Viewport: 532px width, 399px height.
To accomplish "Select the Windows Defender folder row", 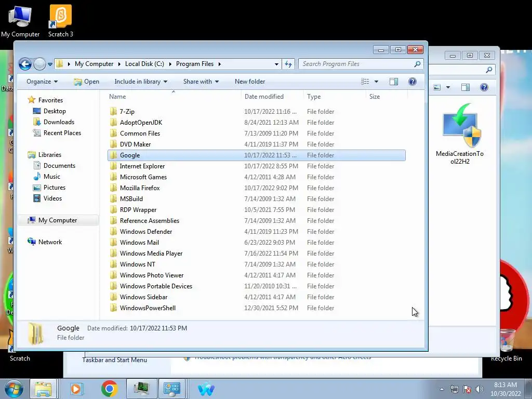I will (x=257, y=231).
